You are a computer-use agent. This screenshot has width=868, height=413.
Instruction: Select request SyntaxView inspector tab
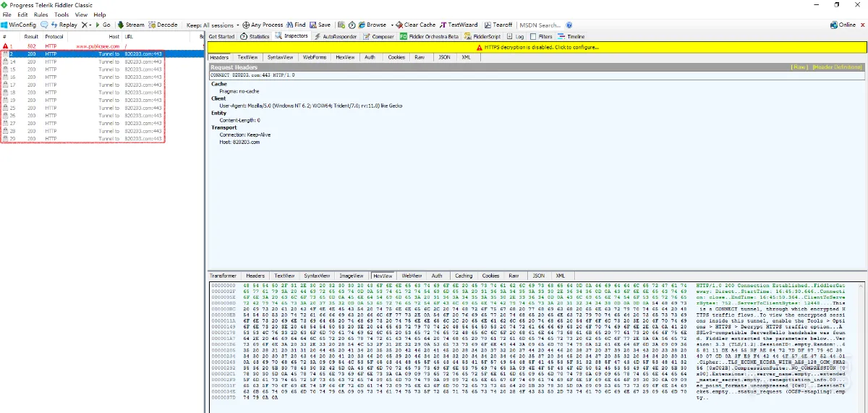(280, 57)
